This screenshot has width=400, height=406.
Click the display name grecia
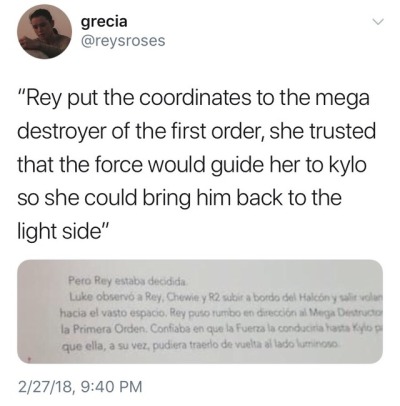(x=104, y=22)
